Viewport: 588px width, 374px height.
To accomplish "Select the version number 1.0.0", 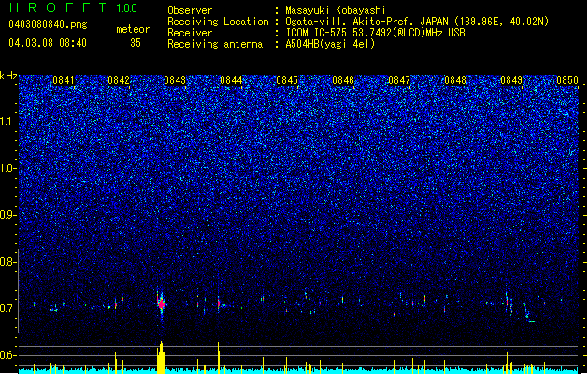I will 127,8.
